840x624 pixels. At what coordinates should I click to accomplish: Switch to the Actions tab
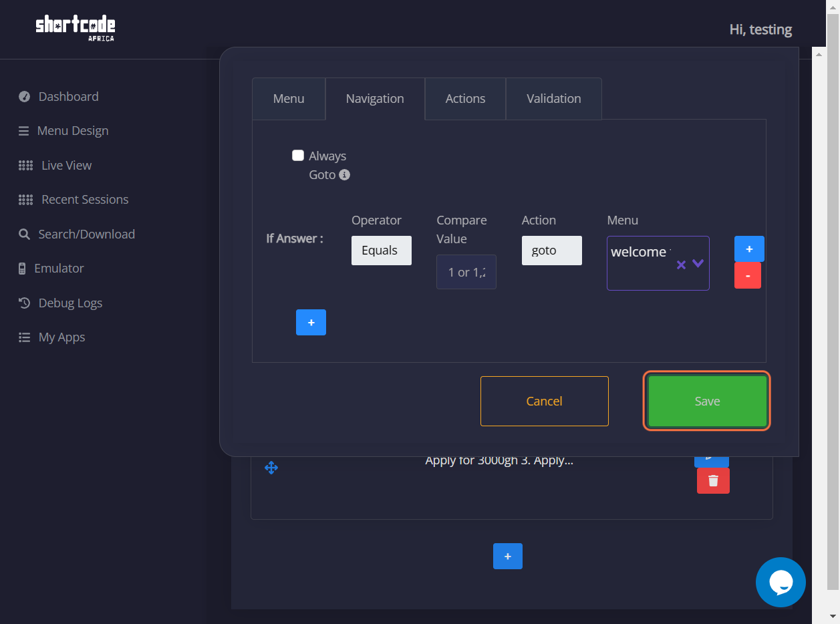[466, 99]
